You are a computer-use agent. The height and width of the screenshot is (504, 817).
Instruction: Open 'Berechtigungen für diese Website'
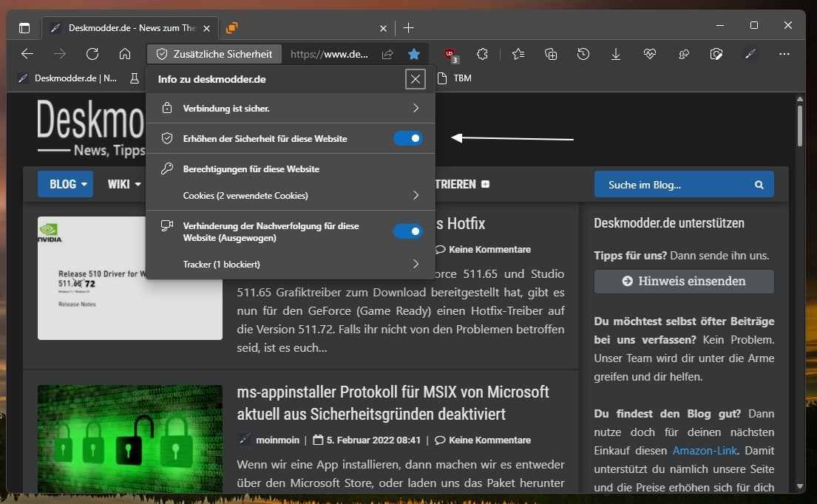click(x=251, y=169)
